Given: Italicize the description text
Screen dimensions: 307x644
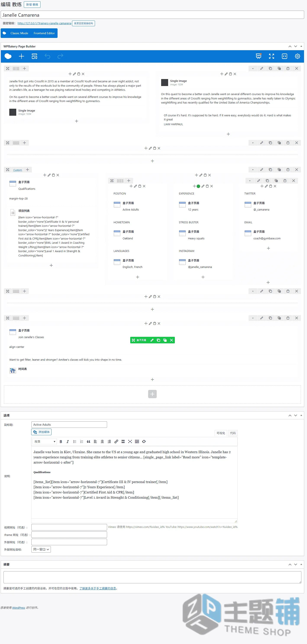Looking at the screenshot, I should (68, 441).
